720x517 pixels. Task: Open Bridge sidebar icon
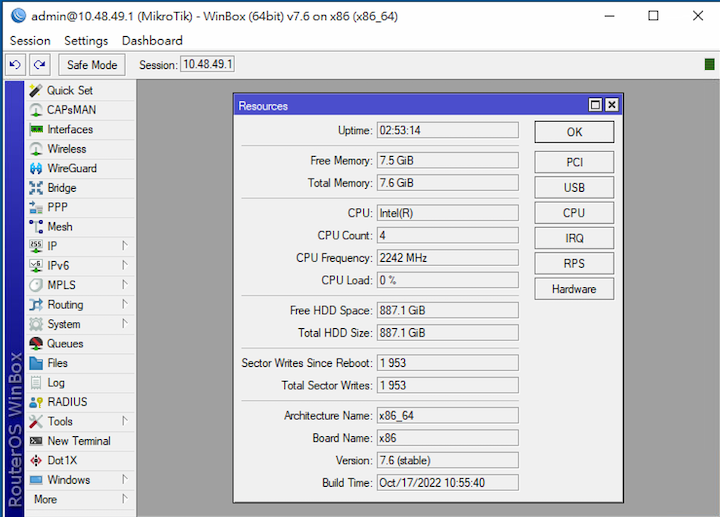(x=36, y=188)
